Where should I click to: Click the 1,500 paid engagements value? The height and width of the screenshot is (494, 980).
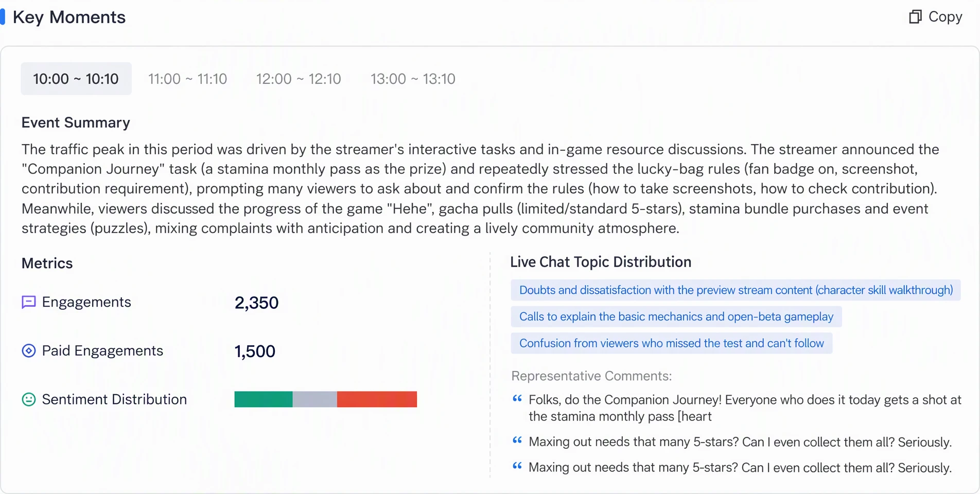pos(255,351)
